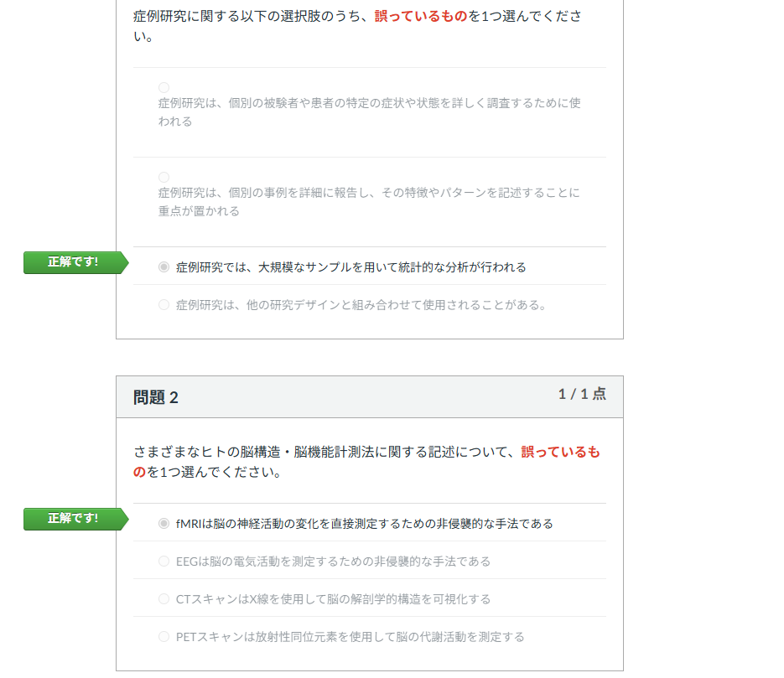Image resolution: width=784 pixels, height=678 pixels.
Task: Click answer text PETスキャンは放射性同位元素を使用
Action: point(350,637)
